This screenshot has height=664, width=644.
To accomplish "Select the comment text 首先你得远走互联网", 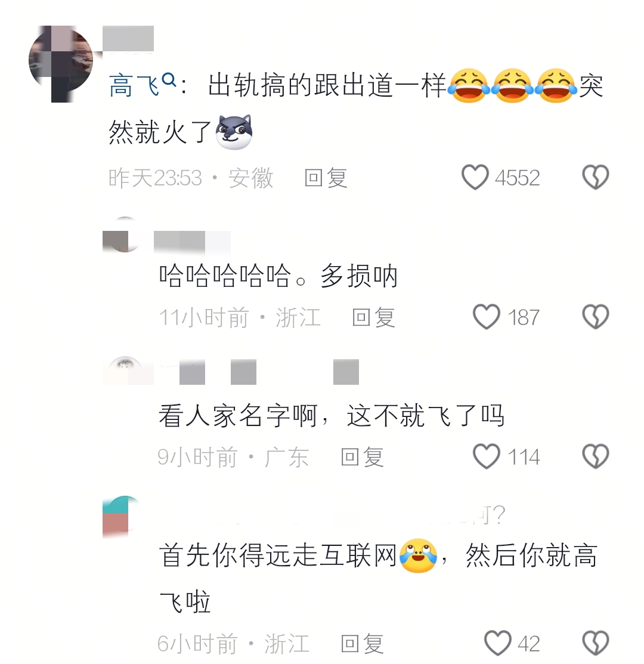I will pyautogui.click(x=277, y=555).
